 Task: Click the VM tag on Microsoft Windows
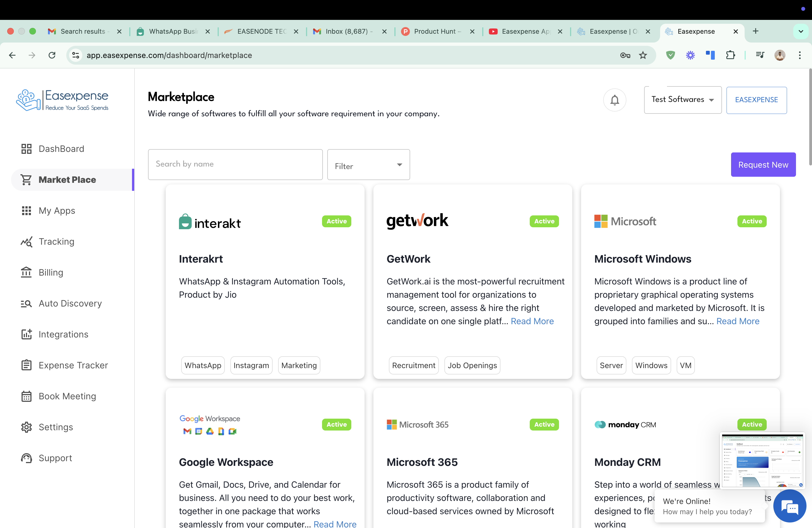pos(686,365)
